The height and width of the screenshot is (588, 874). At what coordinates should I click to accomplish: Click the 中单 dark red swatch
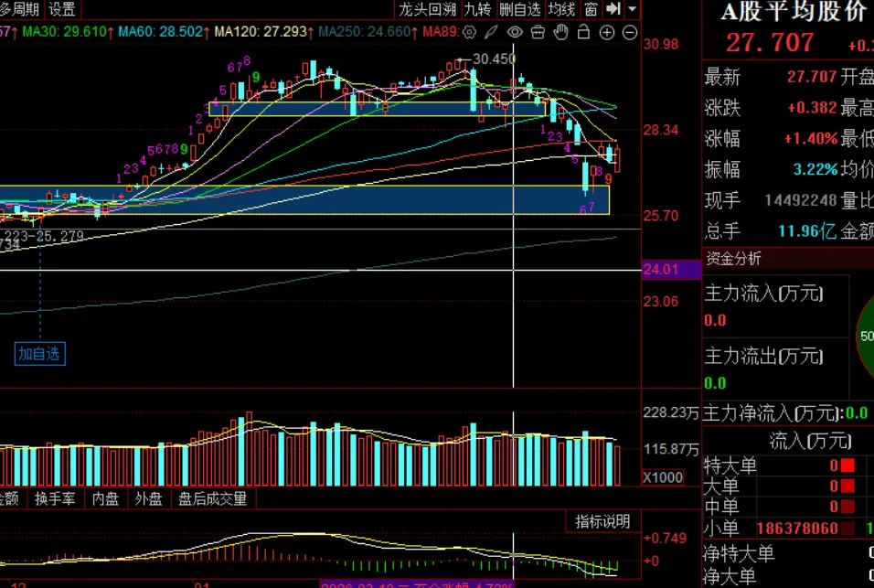tap(847, 507)
